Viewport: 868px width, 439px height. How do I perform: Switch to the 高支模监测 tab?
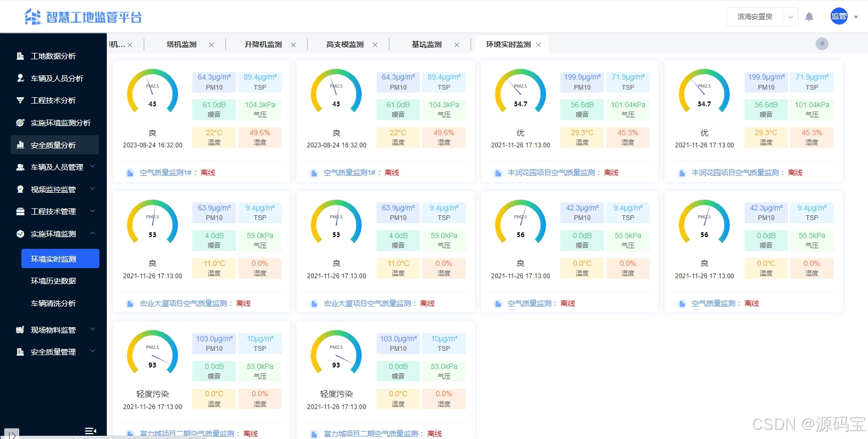point(345,44)
